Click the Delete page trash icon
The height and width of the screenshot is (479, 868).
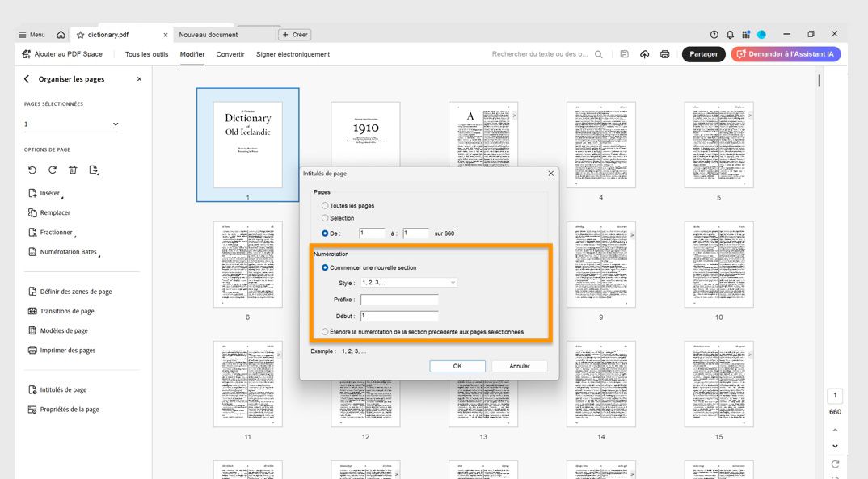[x=72, y=170]
